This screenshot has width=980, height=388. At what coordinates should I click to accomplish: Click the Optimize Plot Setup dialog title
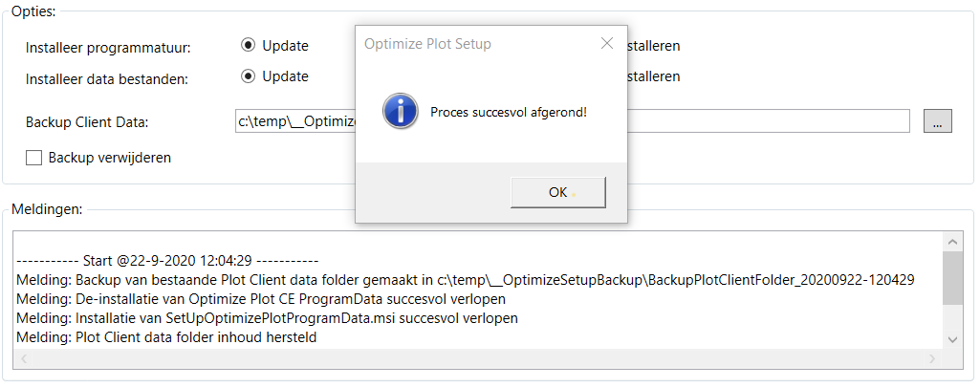pos(427,44)
